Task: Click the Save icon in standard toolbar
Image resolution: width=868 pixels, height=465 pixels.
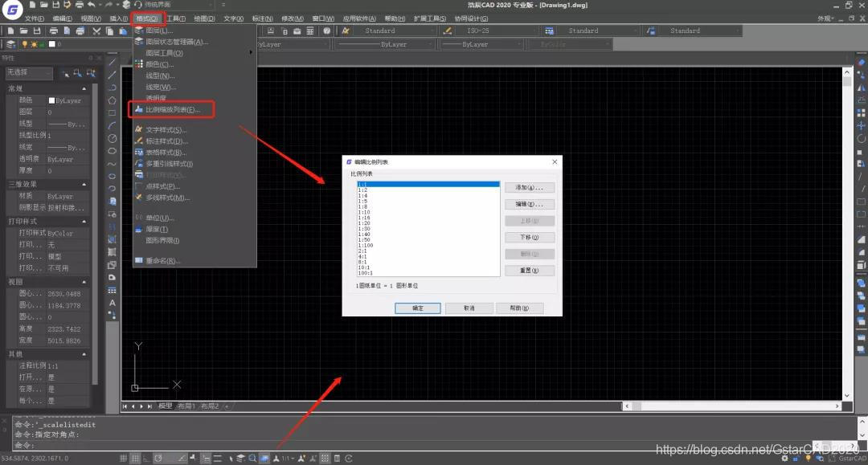Action: (x=36, y=31)
